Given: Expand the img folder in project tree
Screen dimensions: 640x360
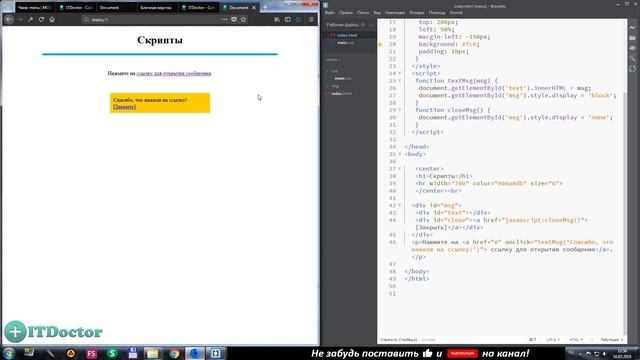Looking at the screenshot, I should (x=328, y=86).
